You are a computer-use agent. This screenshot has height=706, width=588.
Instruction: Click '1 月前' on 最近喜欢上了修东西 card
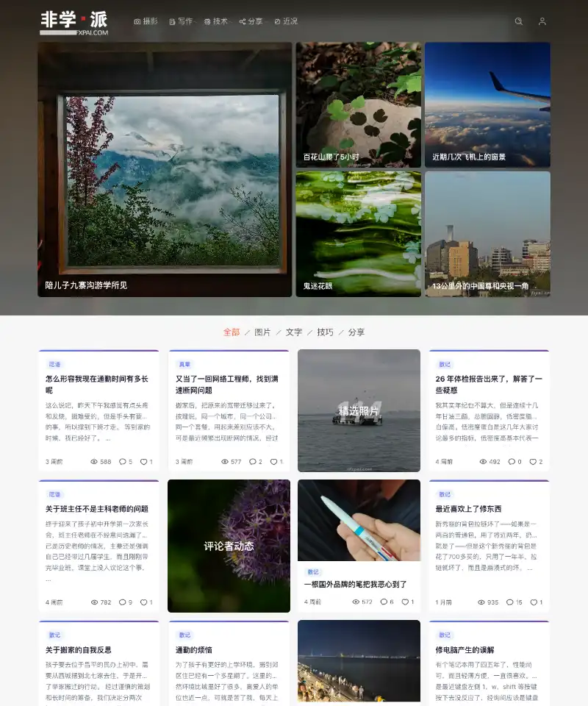(x=443, y=602)
